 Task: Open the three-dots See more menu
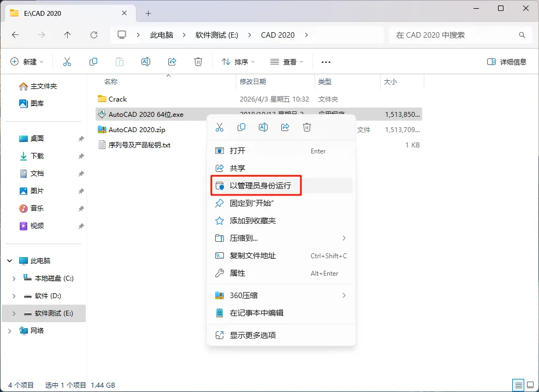[325, 62]
